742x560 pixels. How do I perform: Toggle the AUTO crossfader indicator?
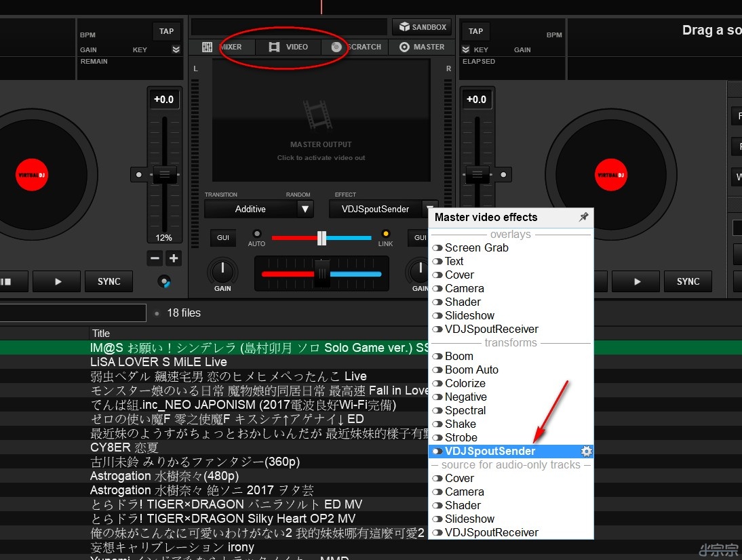(257, 234)
